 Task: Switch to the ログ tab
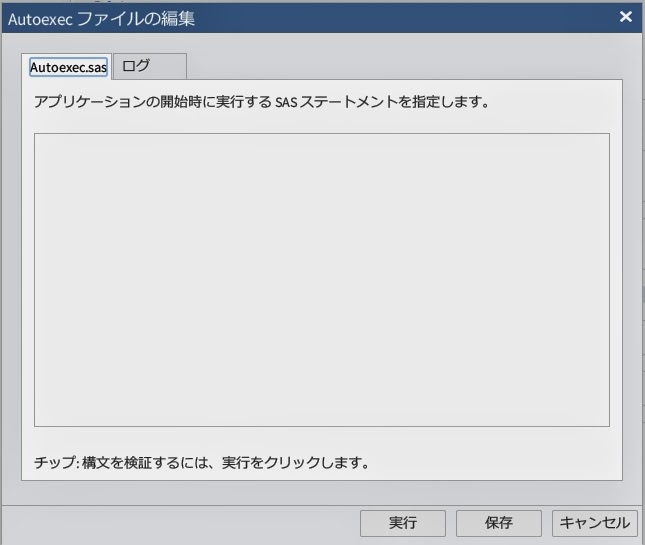tap(150, 66)
